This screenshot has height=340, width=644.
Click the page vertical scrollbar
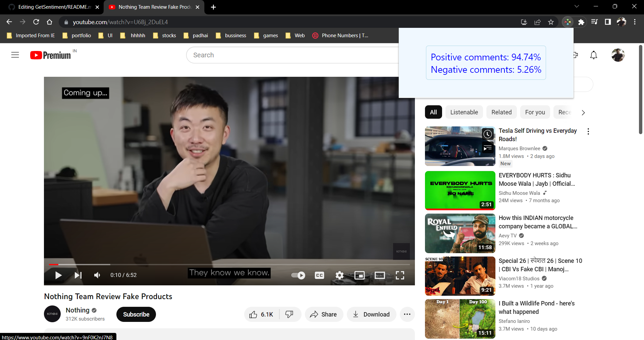click(x=641, y=89)
